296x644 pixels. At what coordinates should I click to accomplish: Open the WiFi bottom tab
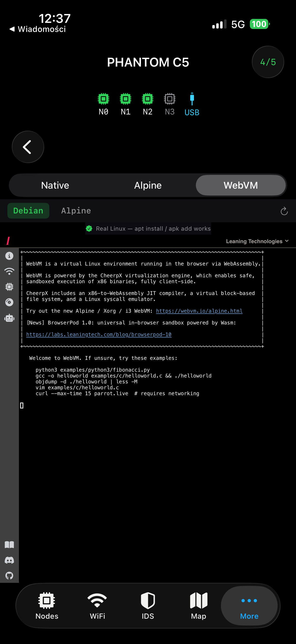coord(97,605)
